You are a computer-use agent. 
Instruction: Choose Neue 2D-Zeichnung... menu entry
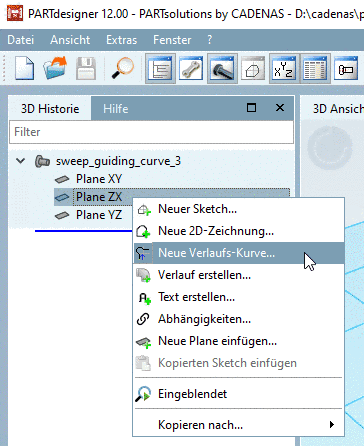239,231
